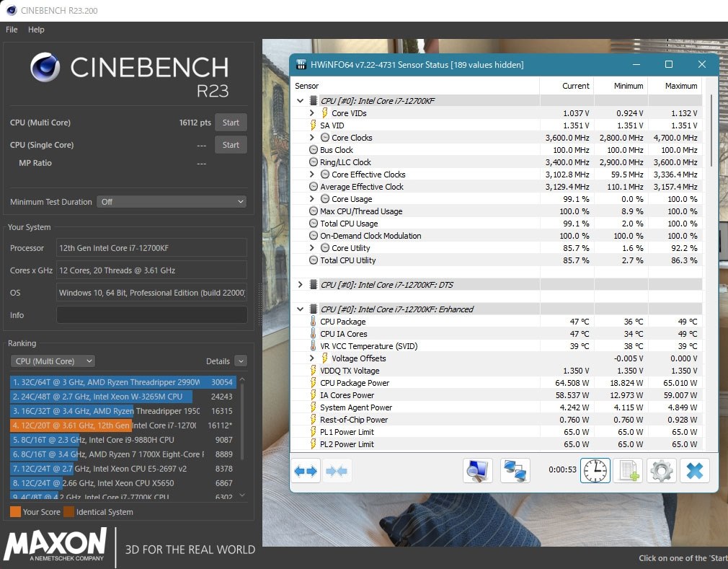Click the Cinebench icon in the window title bar

coord(12,10)
